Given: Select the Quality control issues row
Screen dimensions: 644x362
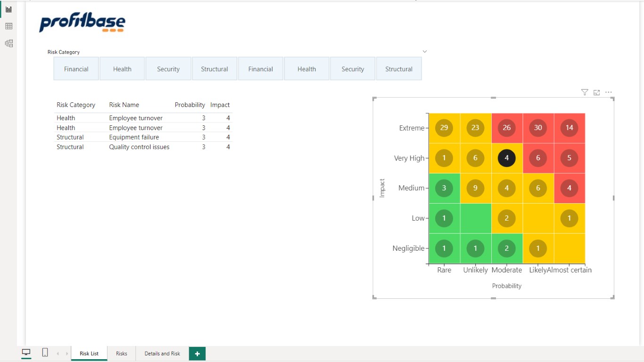Looking at the screenshot, I should (x=143, y=147).
